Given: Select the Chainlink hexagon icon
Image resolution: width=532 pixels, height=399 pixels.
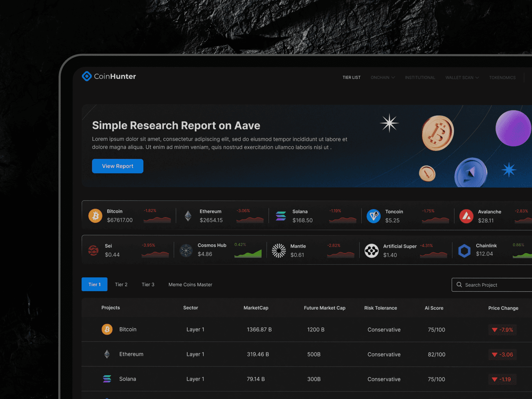Looking at the screenshot, I should tap(464, 250).
